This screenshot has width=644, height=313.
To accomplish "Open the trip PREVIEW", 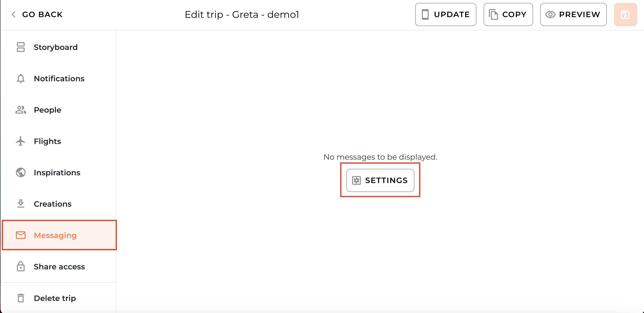I will click(573, 14).
